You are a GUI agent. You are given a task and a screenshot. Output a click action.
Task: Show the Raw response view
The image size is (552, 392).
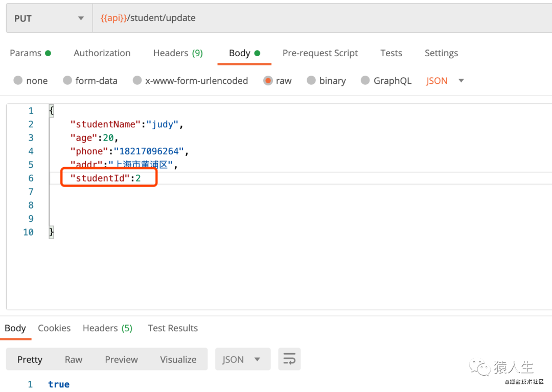coord(74,359)
